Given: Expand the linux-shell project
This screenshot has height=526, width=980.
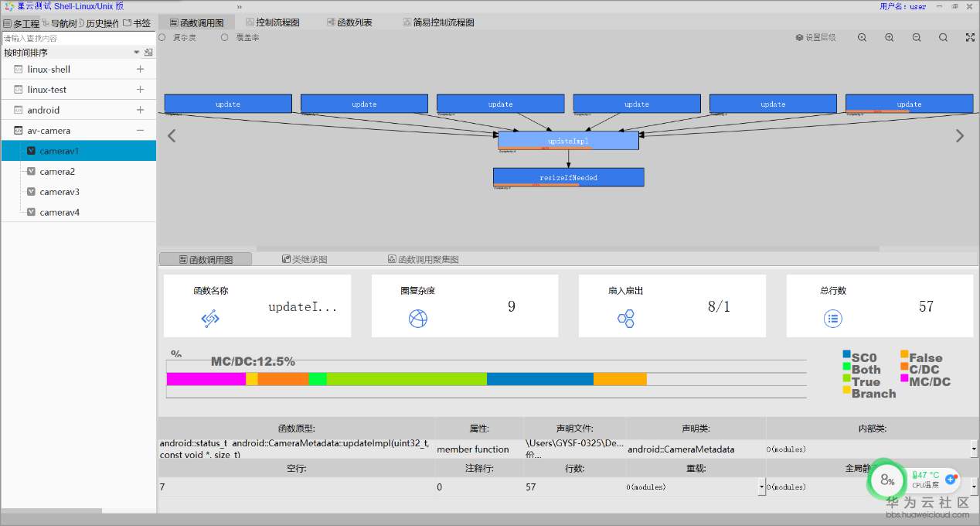Looking at the screenshot, I should 140,69.
